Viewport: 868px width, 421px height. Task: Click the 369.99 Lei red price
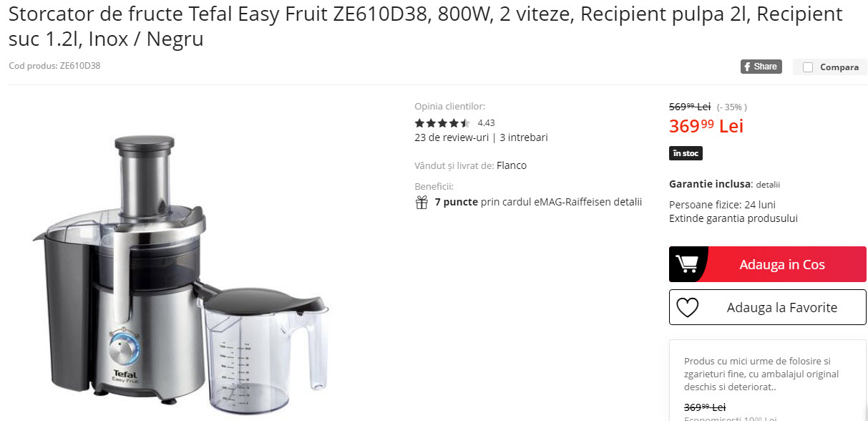pyautogui.click(x=706, y=126)
